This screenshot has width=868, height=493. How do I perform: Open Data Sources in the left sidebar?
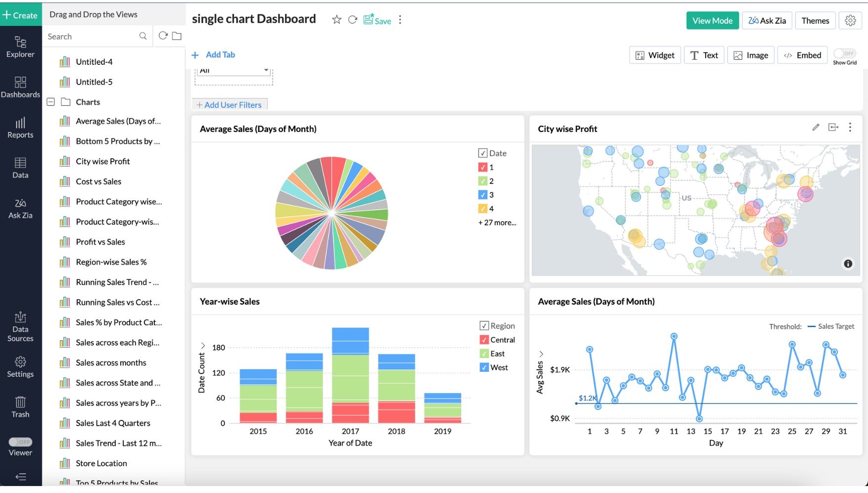pos(20,327)
